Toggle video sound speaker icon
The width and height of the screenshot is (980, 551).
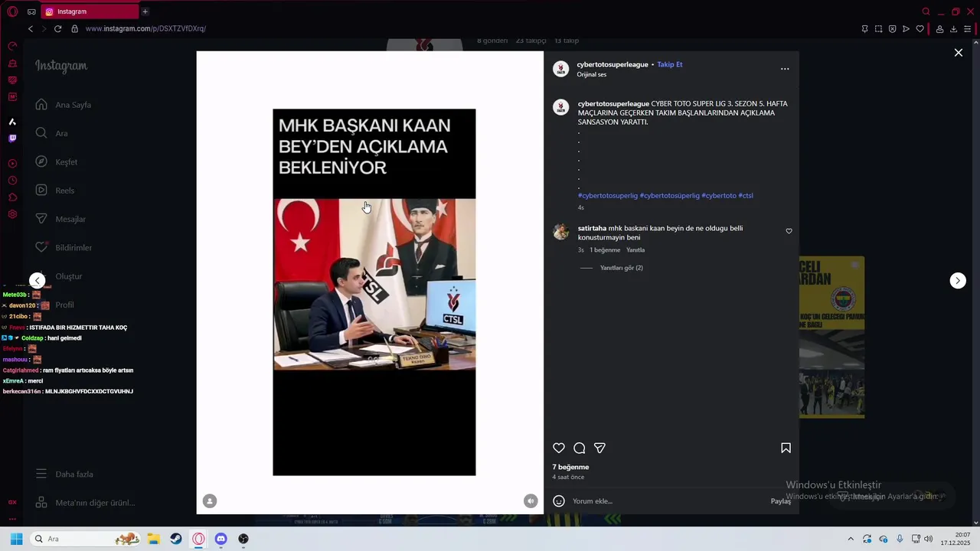pyautogui.click(x=531, y=501)
